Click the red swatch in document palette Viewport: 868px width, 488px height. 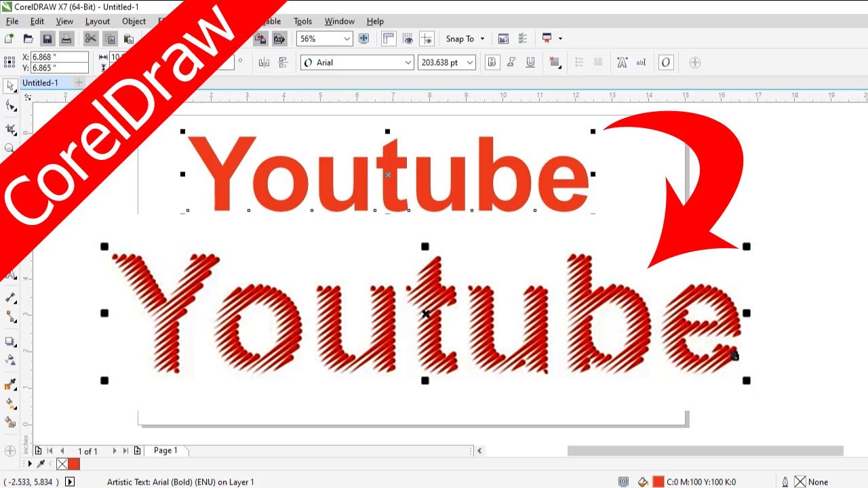[74, 464]
